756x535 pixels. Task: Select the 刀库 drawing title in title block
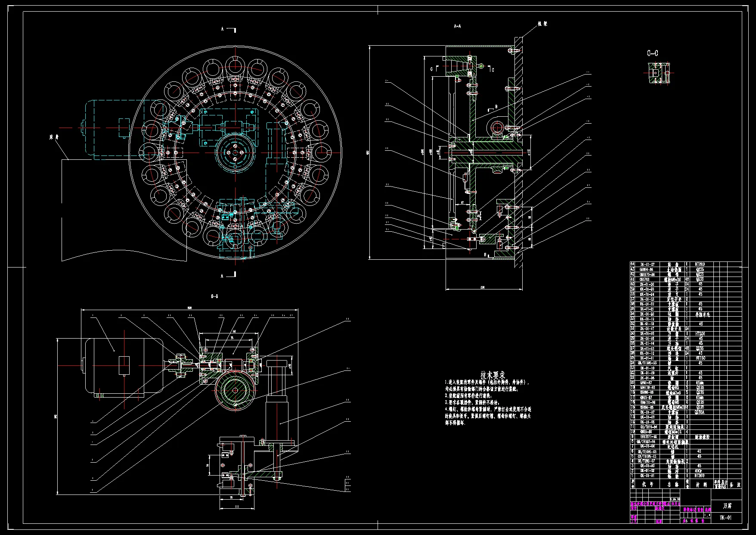pyautogui.click(x=727, y=506)
